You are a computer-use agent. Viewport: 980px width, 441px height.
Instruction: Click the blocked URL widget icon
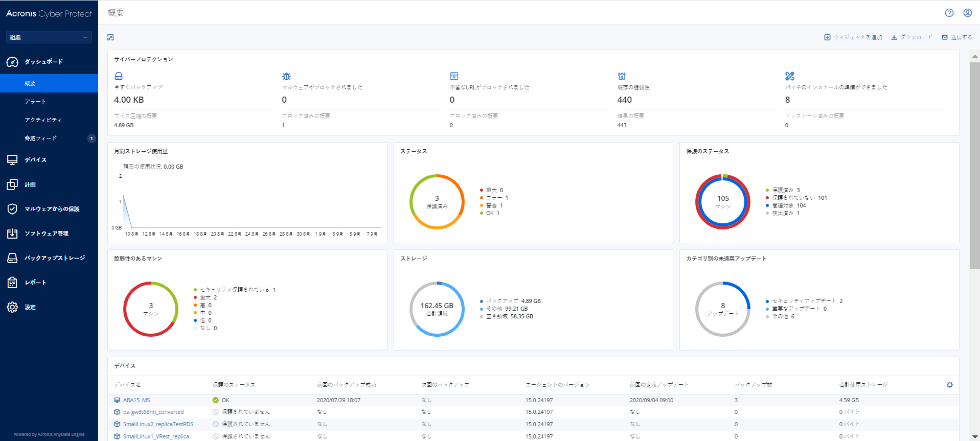pyautogui.click(x=454, y=76)
